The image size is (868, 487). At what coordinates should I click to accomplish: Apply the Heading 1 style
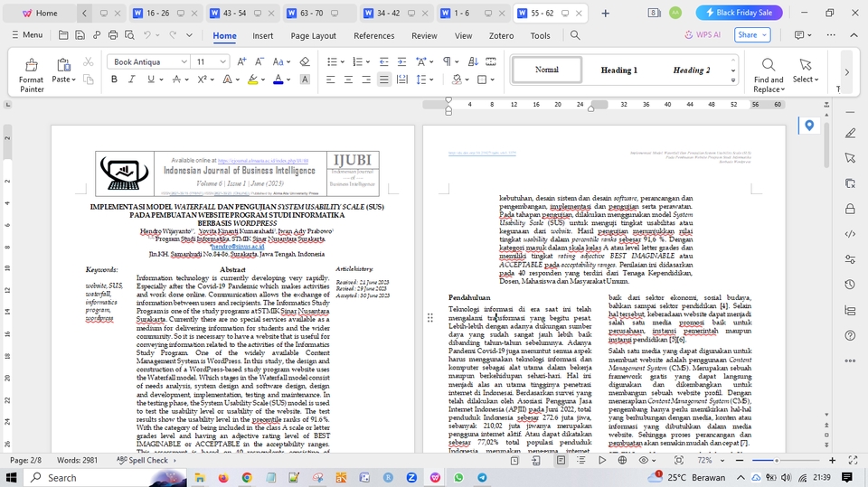tap(618, 70)
